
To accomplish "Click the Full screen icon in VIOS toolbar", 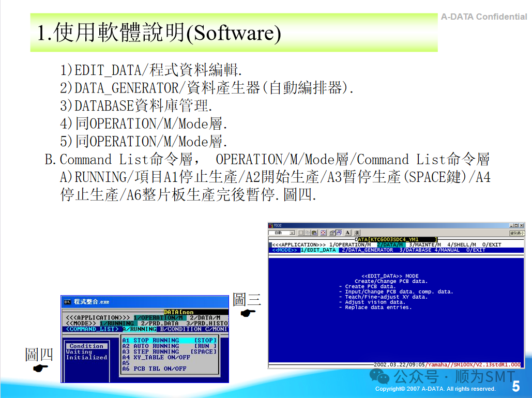I will click(x=323, y=233).
